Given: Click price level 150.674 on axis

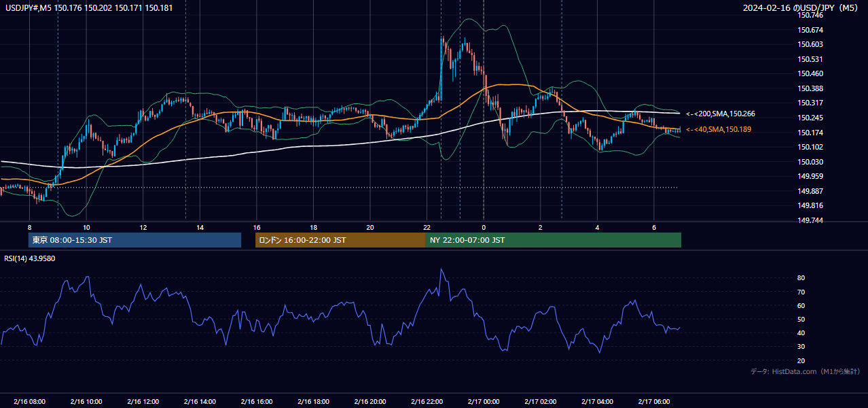Looking at the screenshot, I should coord(810,30).
